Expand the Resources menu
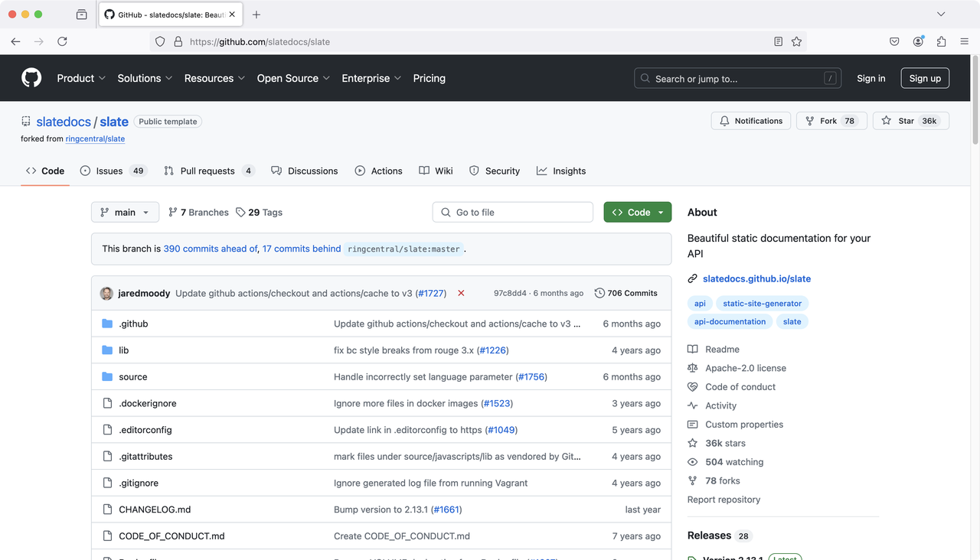The width and height of the screenshot is (980, 560). [x=214, y=78]
